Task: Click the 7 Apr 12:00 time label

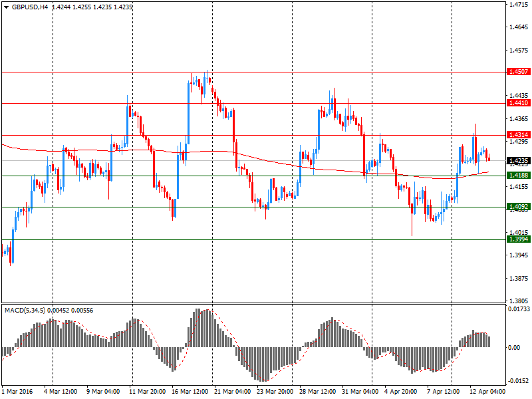Action: point(443,392)
